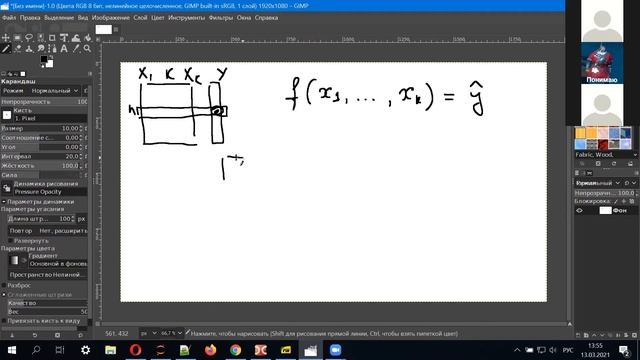Click the foreground black color swatch
This screenshot has height=360, width=640.
tap(44, 60)
